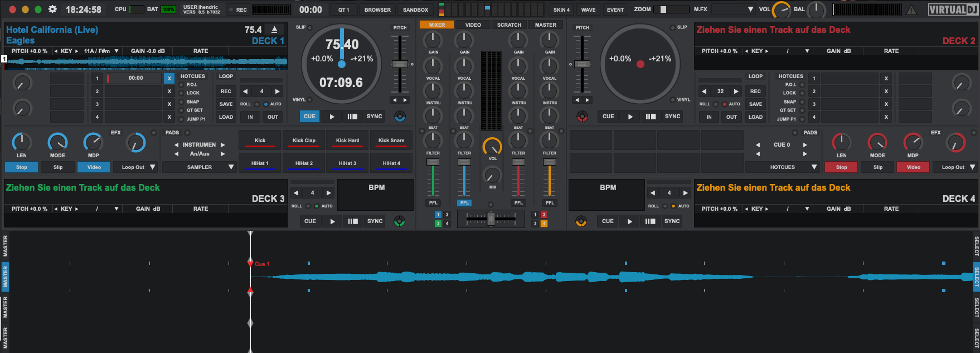Open the M.FX master effect dropdown
The height and width of the screenshot is (353, 980).
tap(750, 9)
